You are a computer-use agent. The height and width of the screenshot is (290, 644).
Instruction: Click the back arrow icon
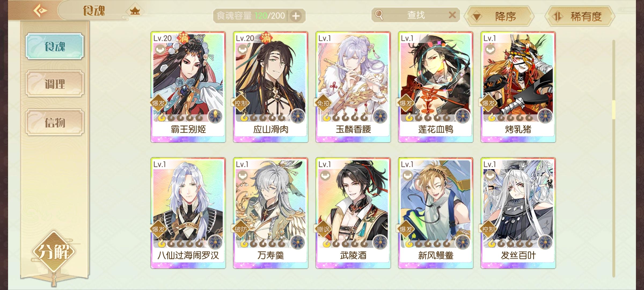[40, 11]
